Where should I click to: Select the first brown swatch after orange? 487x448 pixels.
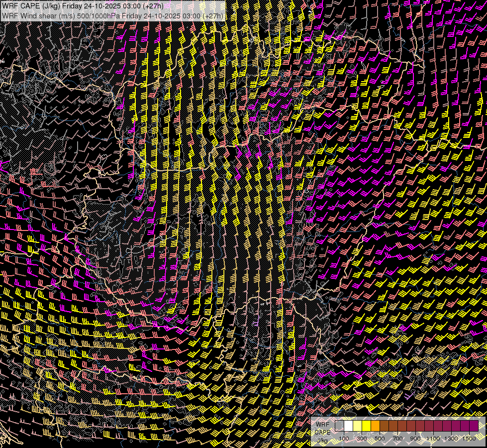384,426
